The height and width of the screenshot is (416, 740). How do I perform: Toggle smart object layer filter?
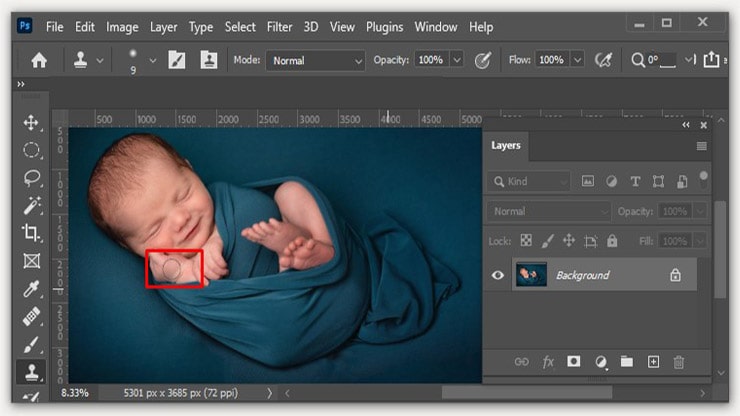click(682, 181)
